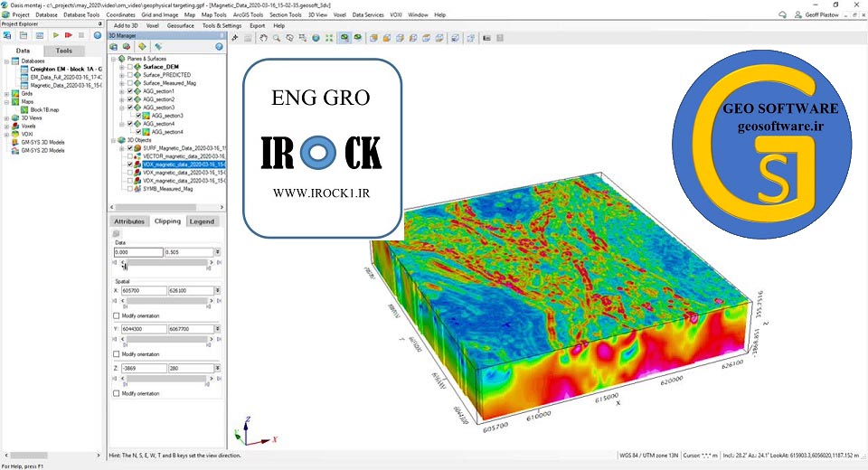Screen dimensions: 868x470
Task: Select Block1B.map in Project Explorer
Action: pyautogui.click(x=44, y=109)
